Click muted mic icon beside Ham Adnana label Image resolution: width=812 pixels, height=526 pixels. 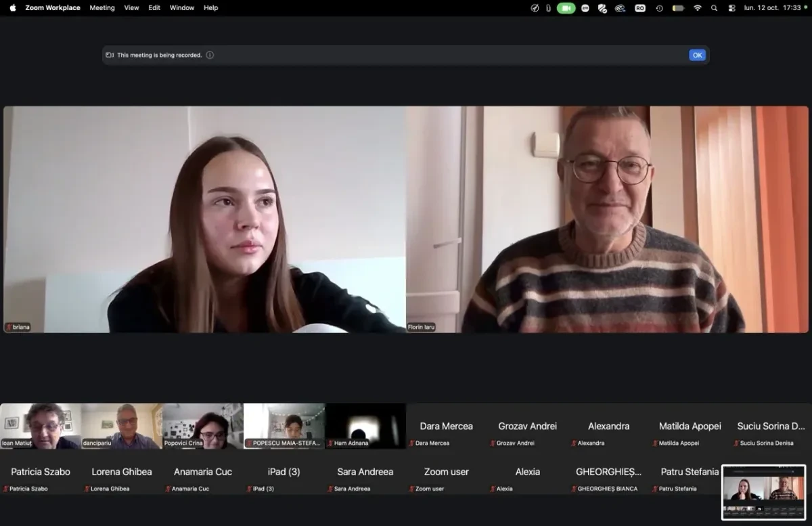[330, 443]
